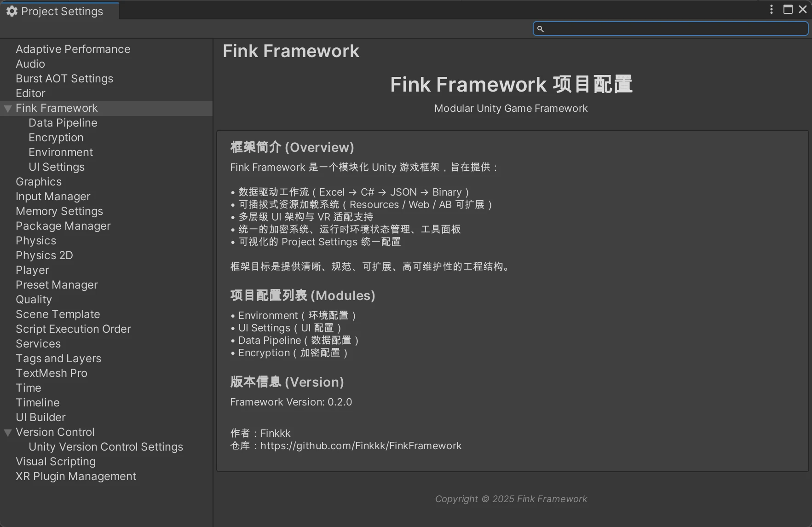Go to Adaptive Performance settings
The width and height of the screenshot is (812, 527).
pos(73,49)
